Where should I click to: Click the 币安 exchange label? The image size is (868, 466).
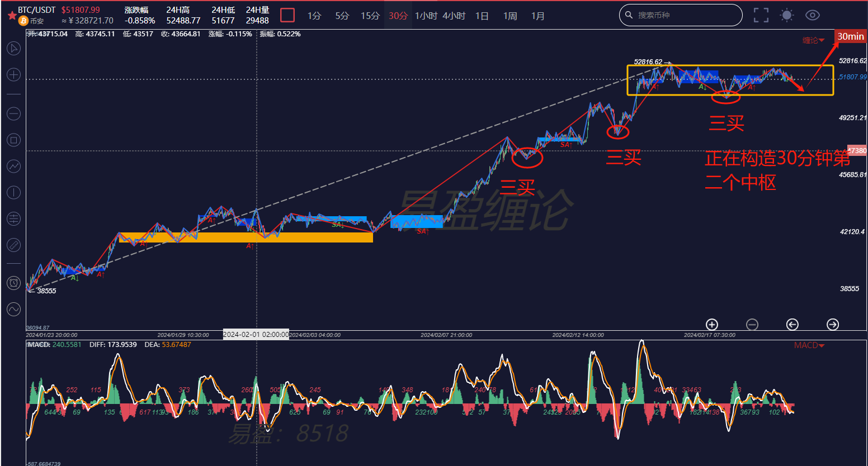(x=37, y=21)
